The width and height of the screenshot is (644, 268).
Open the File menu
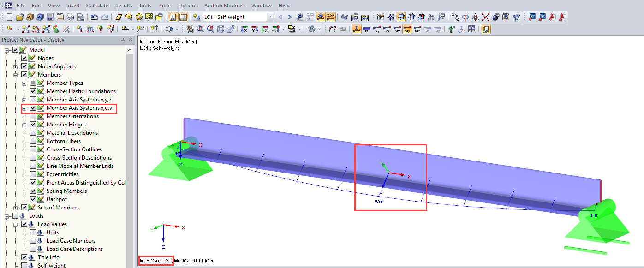click(20, 6)
